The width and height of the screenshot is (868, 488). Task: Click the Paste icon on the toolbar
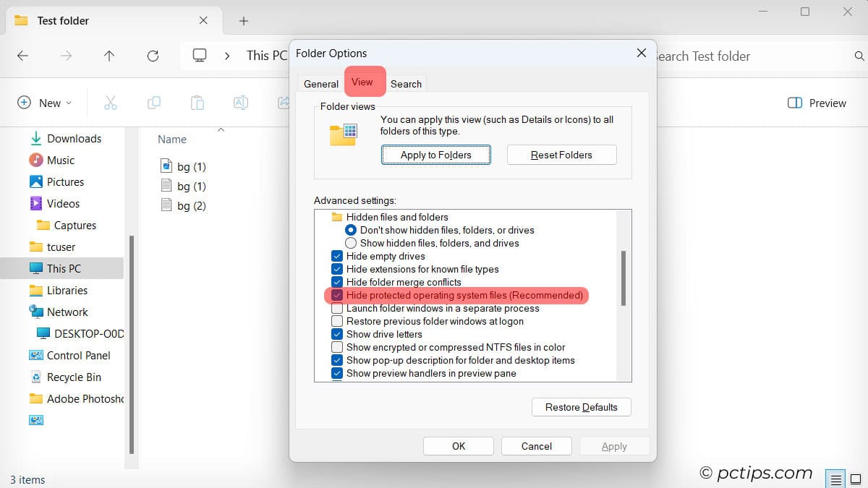197,103
